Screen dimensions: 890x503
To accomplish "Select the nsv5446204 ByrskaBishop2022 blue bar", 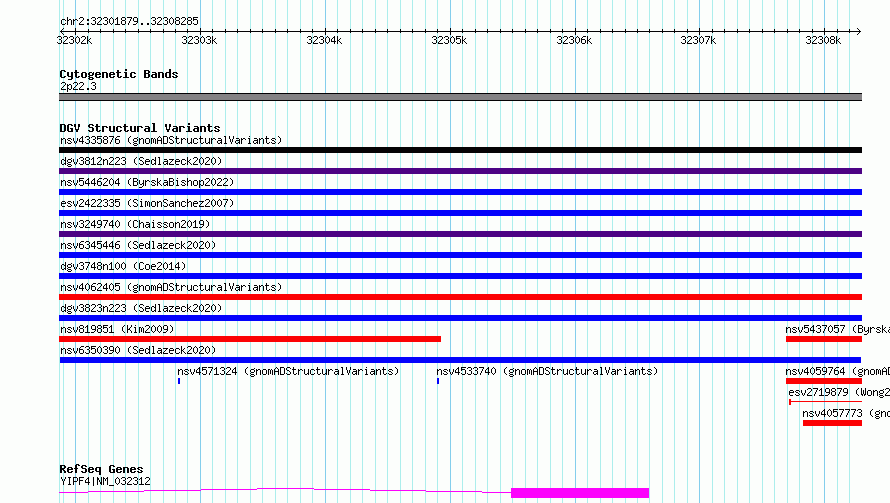I will (x=460, y=192).
